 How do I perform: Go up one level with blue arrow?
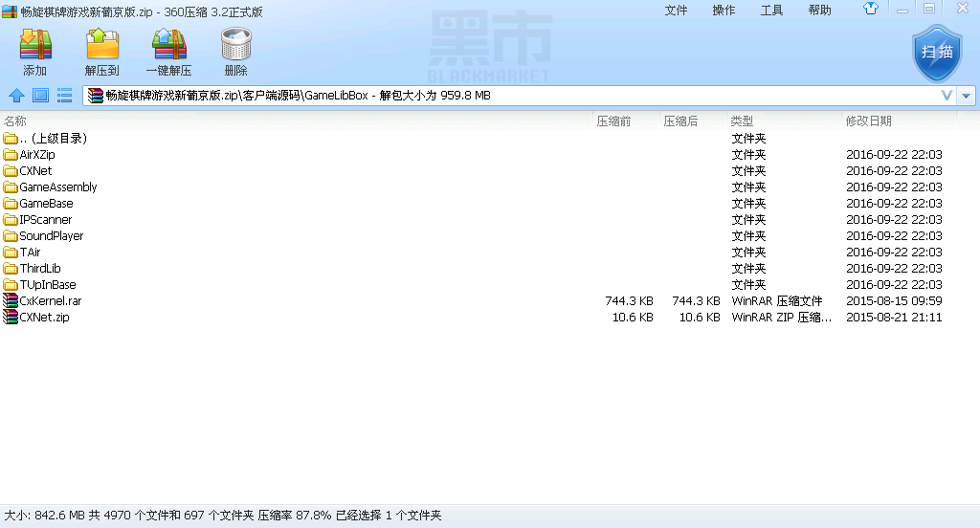(x=17, y=96)
